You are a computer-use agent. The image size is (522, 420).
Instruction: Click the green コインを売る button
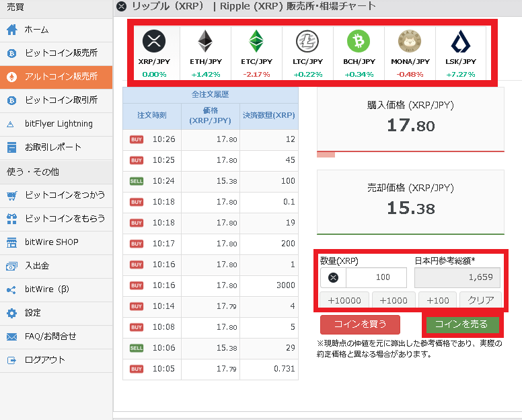pyautogui.click(x=462, y=324)
